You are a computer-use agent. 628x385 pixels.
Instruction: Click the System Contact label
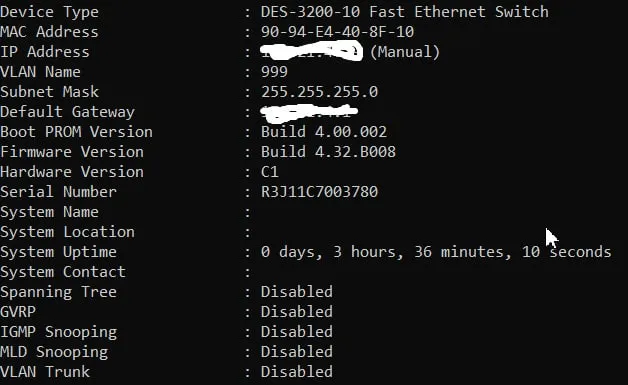tap(63, 272)
